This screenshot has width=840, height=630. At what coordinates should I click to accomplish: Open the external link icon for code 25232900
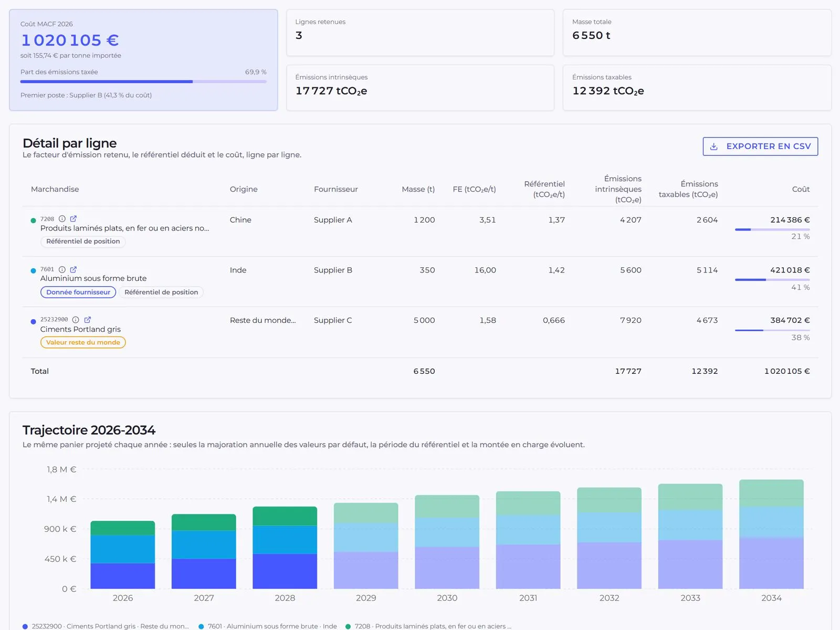(x=88, y=320)
